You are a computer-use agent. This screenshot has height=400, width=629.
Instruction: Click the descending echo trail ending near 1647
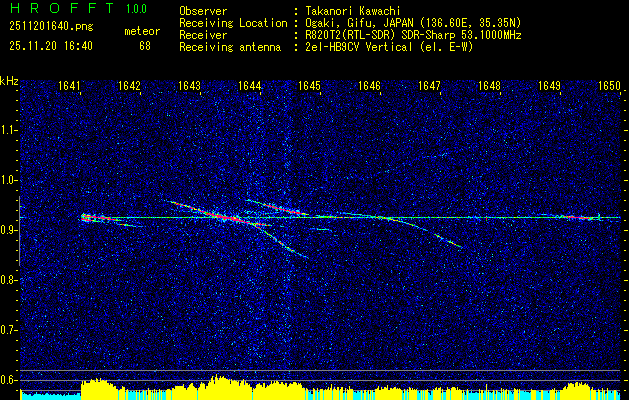425,232
